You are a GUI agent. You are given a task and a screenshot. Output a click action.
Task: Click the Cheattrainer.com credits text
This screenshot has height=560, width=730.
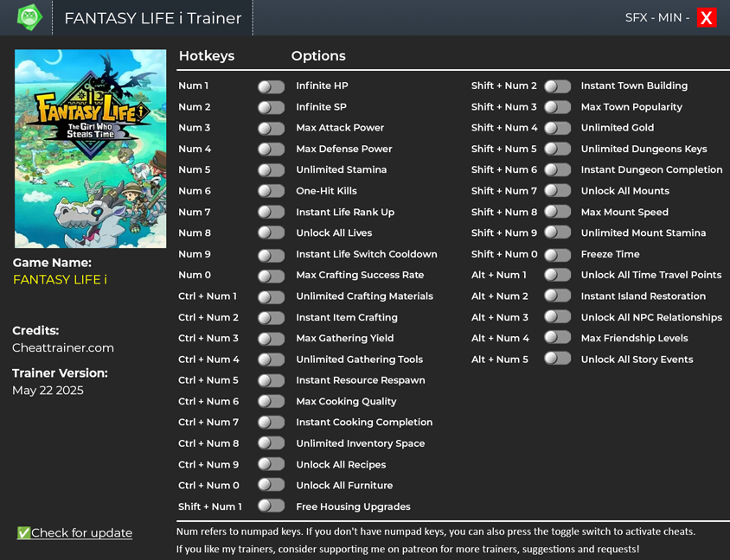pos(63,348)
